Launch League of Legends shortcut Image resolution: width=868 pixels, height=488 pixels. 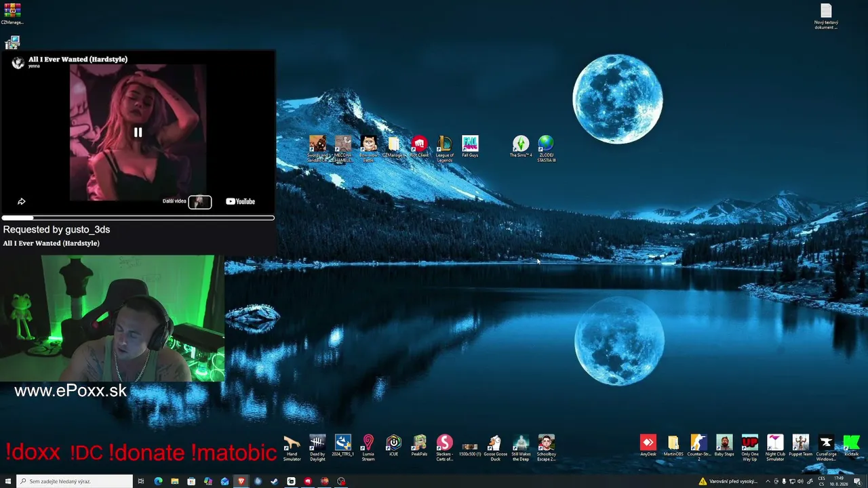tap(445, 148)
